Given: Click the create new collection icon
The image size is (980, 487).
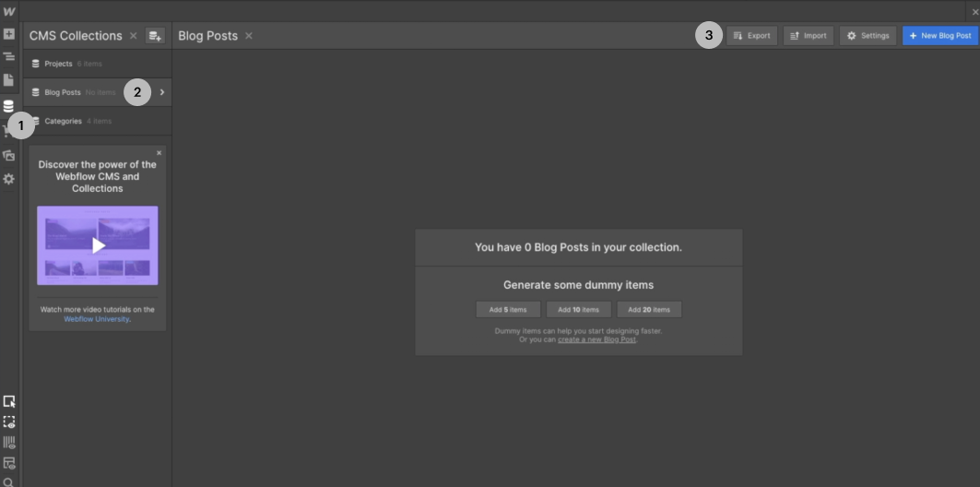Looking at the screenshot, I should [155, 36].
